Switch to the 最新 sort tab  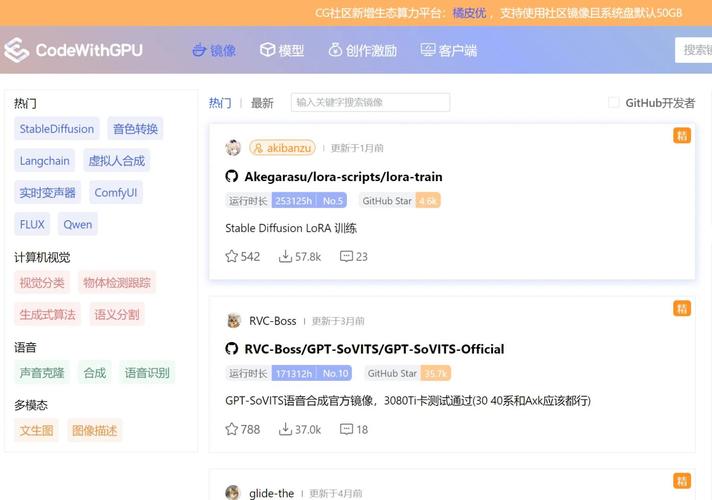tap(262, 103)
